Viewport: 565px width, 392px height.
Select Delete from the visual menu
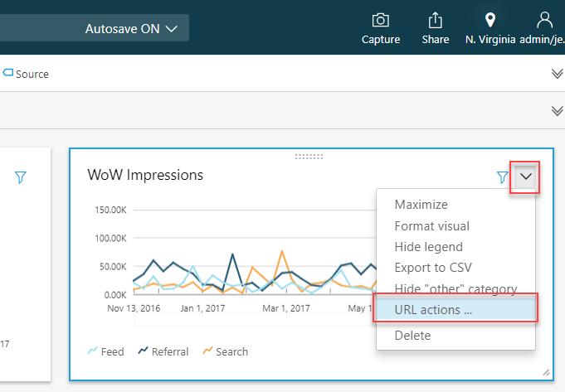pos(413,336)
